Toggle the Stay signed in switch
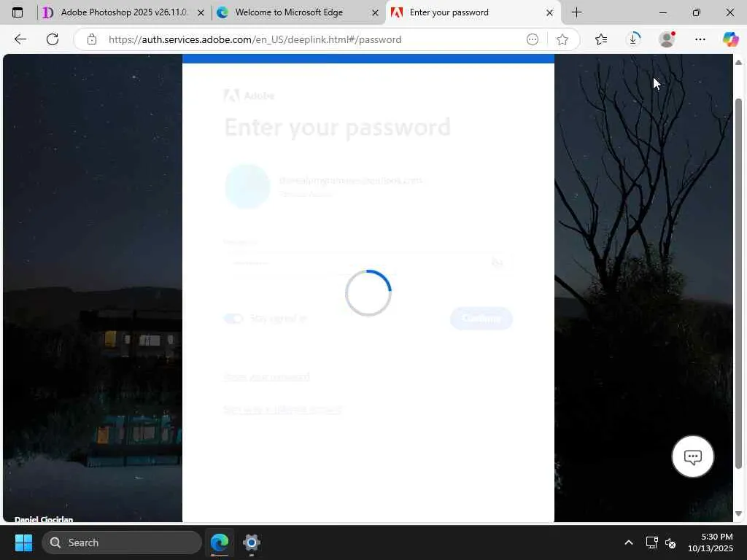This screenshot has width=747, height=560. [233, 319]
